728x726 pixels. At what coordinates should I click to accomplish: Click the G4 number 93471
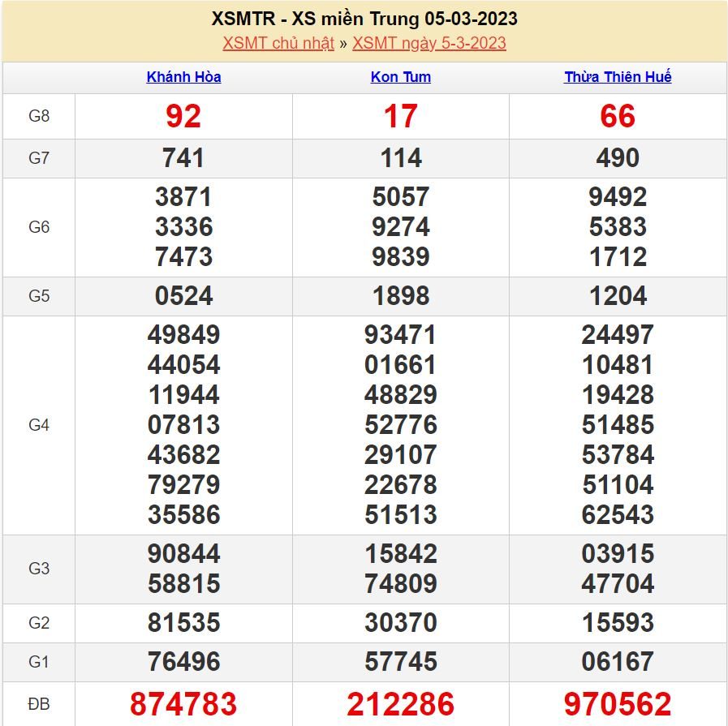pyautogui.click(x=401, y=335)
